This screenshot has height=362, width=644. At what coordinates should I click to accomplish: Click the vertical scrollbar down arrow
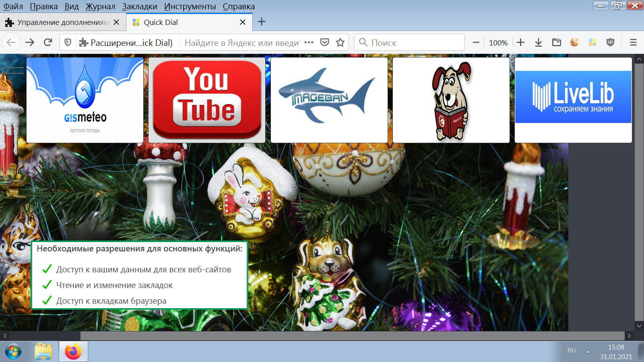point(639,326)
